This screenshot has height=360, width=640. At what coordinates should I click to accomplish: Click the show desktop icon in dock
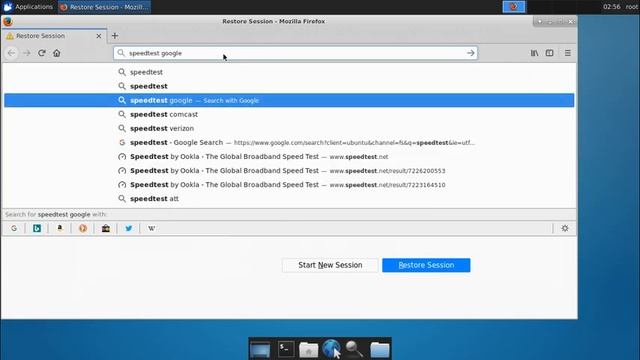click(260, 350)
